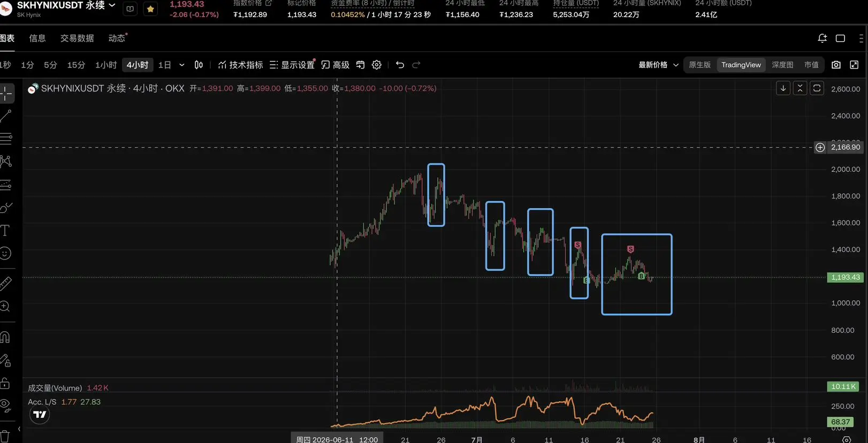This screenshot has width=868, height=443.
Task: Select the horizontal lines tool
Action: coord(6,139)
